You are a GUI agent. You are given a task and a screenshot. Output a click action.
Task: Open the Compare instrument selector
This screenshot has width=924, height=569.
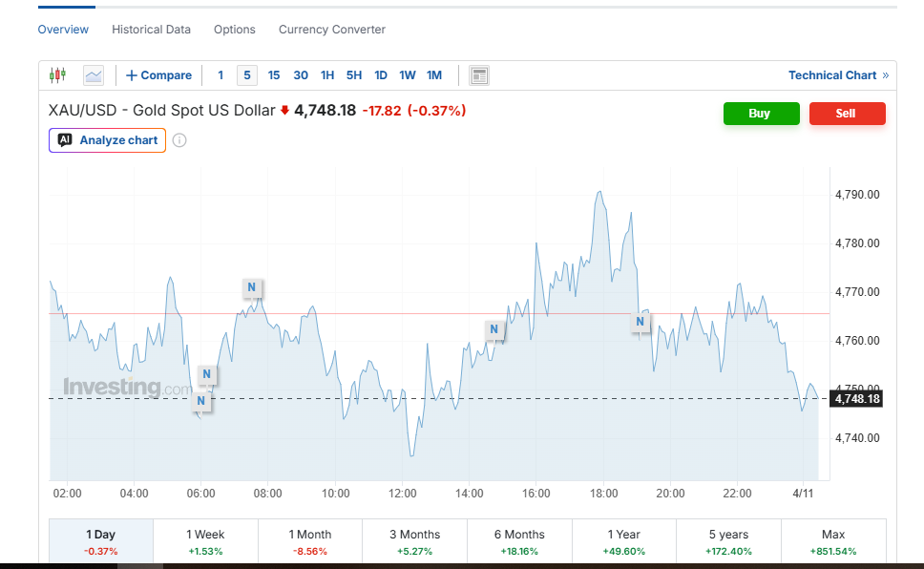158,75
